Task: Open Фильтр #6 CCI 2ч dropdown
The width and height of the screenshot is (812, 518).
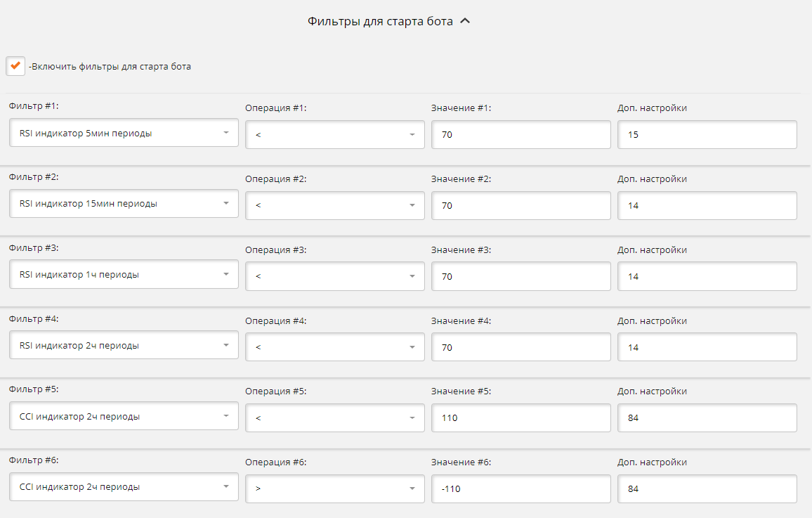Action: click(124, 487)
